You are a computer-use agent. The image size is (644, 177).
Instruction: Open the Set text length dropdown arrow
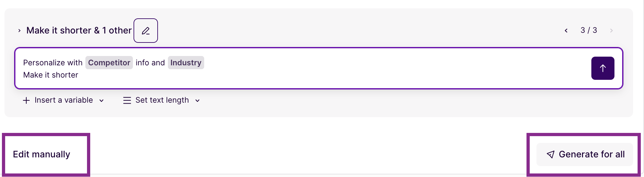pos(197,100)
